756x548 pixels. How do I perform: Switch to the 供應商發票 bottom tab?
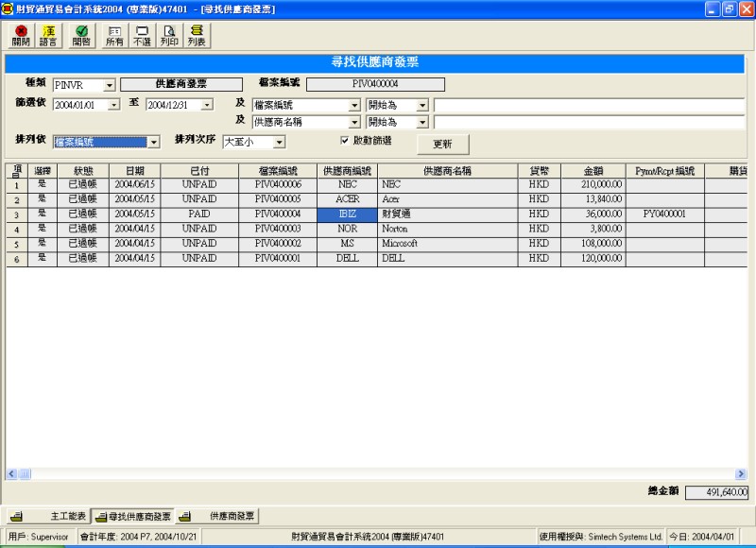[x=217, y=516]
